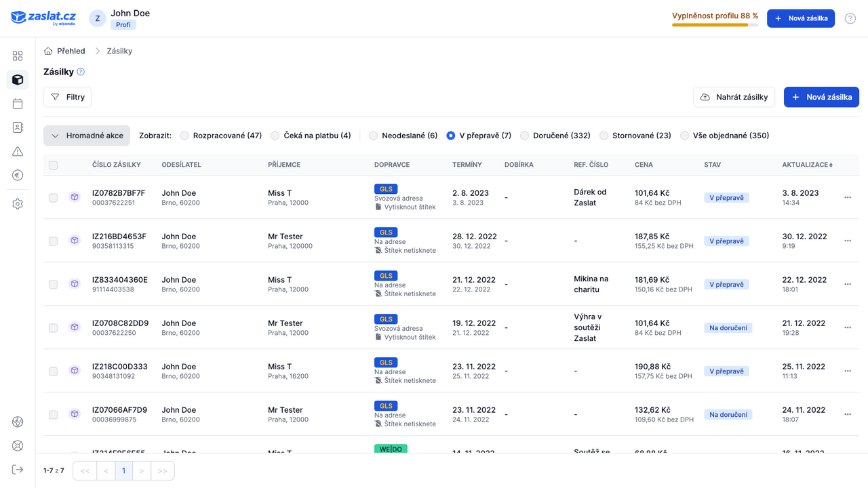The image size is (868, 488).
Task: Open three-dot menu for IZ218C00D333
Action: [848, 371]
